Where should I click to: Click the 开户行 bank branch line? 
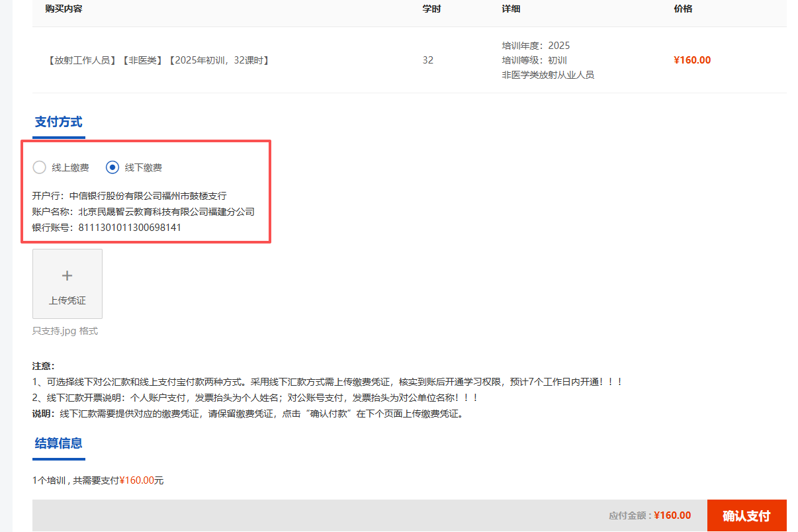point(129,196)
